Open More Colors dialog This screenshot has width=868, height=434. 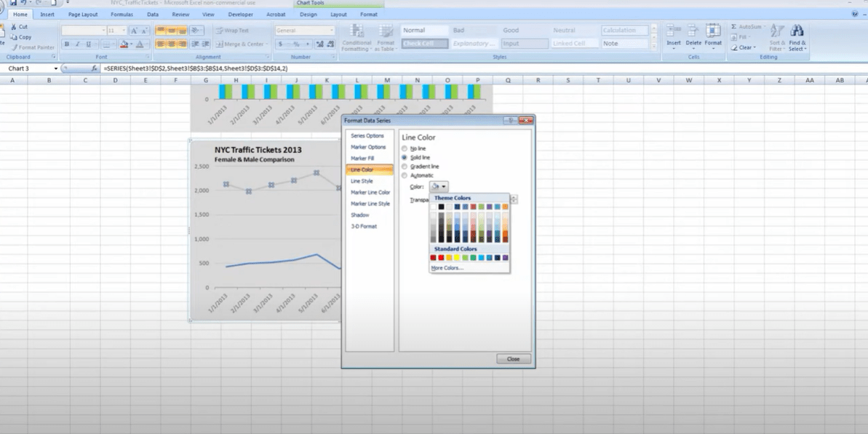[x=447, y=268]
